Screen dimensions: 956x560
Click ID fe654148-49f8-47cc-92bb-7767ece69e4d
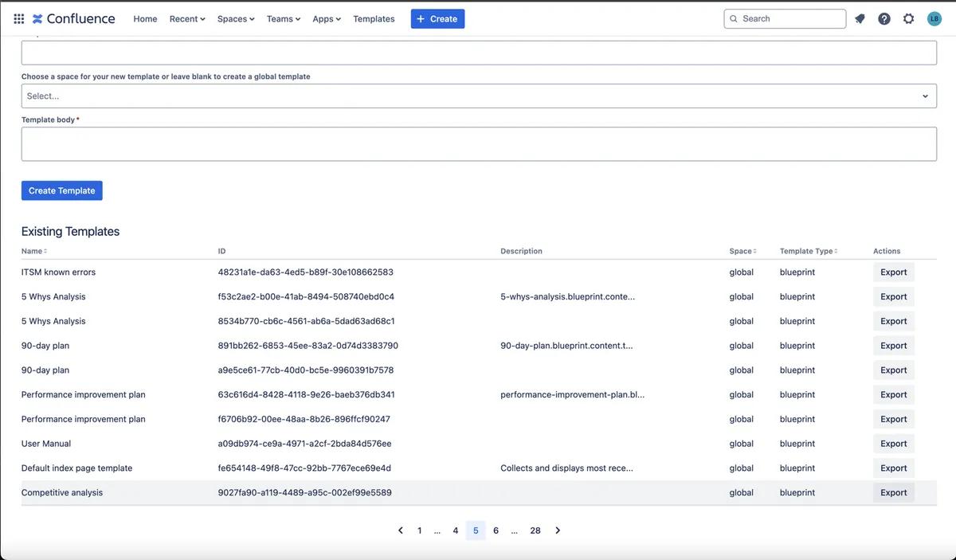coord(304,468)
